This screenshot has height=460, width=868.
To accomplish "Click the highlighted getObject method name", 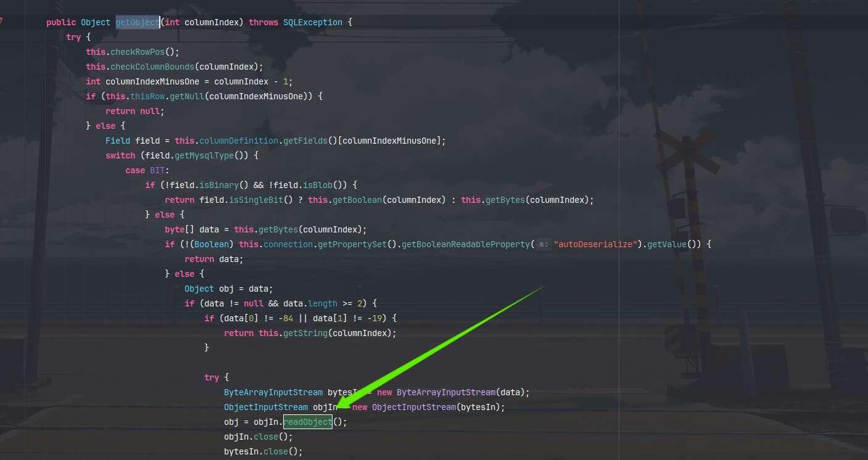I will (x=137, y=22).
